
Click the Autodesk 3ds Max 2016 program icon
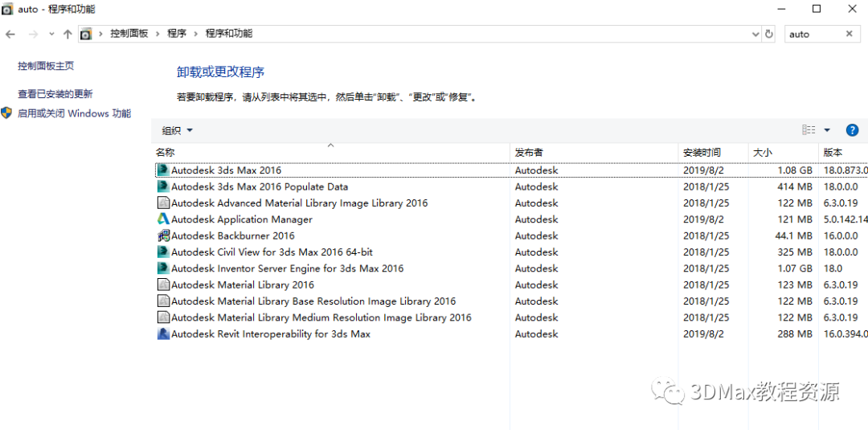pos(163,170)
